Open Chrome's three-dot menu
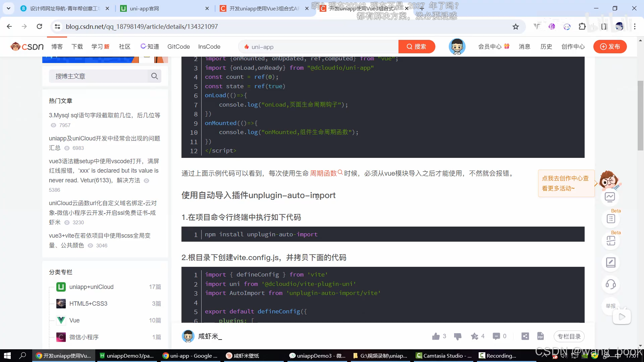644x362 pixels. pos(635,26)
